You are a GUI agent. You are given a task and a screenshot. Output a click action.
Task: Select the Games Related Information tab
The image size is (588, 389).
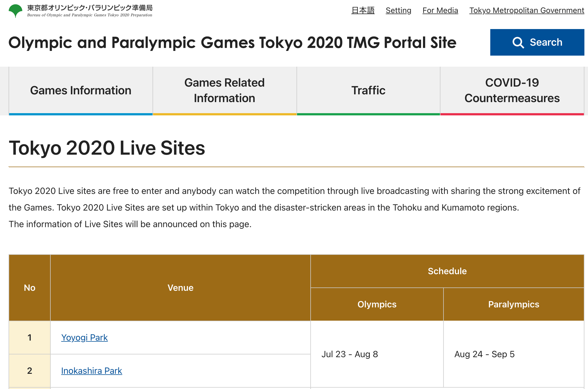coord(225,90)
